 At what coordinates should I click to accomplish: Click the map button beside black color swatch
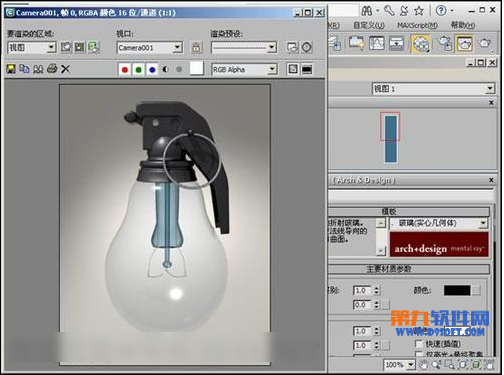476,290
